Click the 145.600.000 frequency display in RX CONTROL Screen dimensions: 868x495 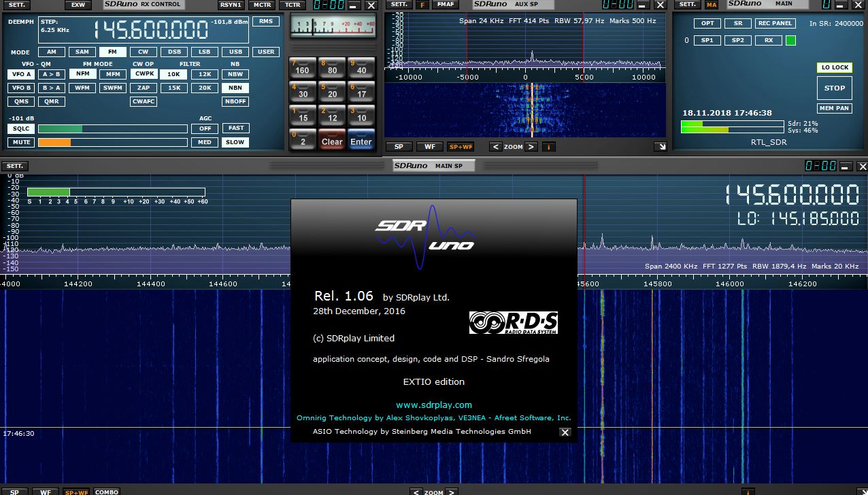(x=150, y=31)
